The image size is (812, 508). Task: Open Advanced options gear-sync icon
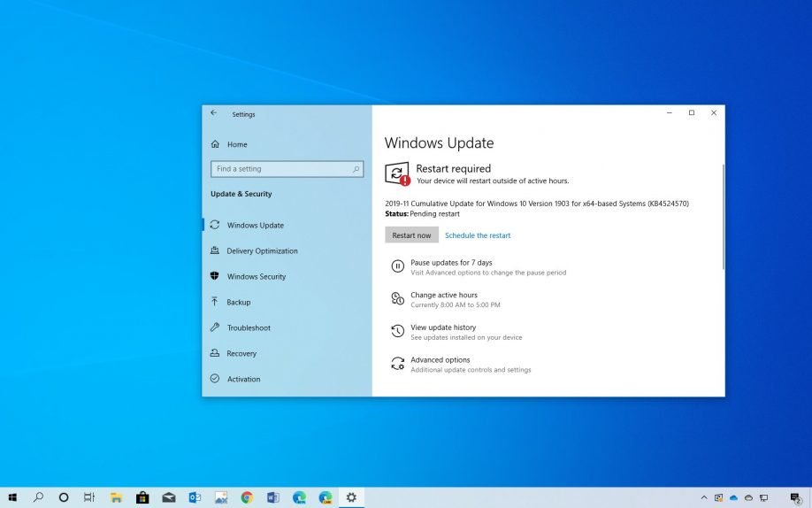click(398, 364)
